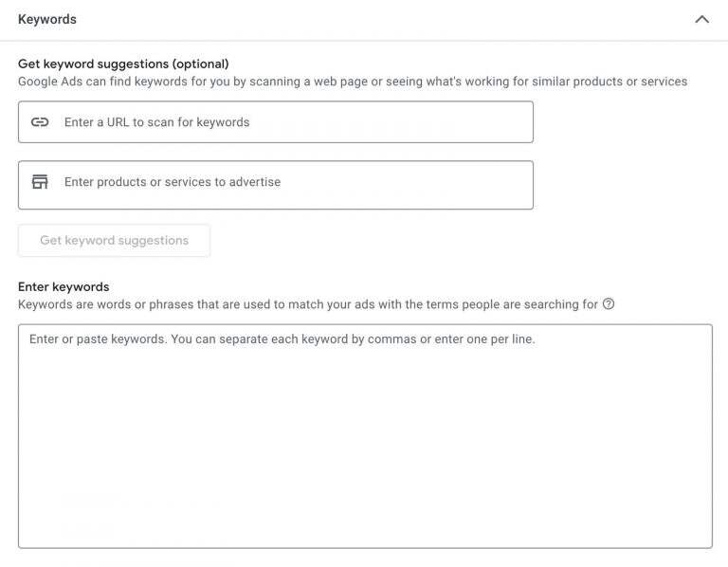Click the 'Get keyword suggestions (optional)' heading
Screen dimensions: 728x567
(123, 64)
